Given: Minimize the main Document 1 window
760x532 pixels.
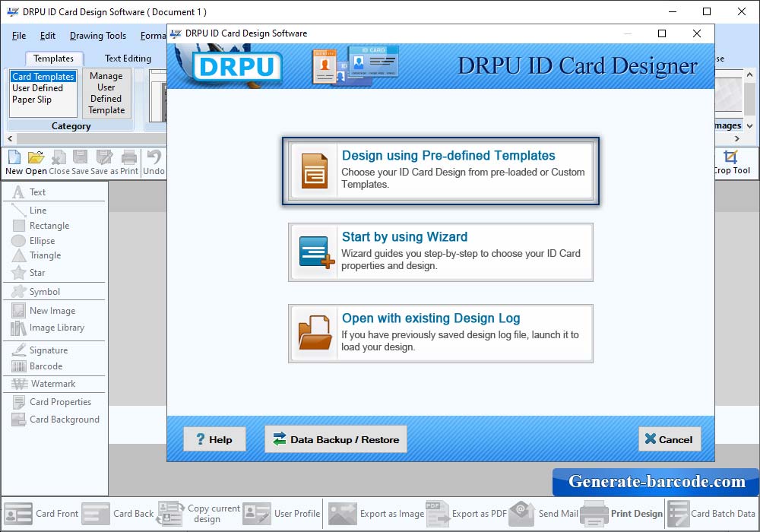Looking at the screenshot, I should tap(673, 11).
